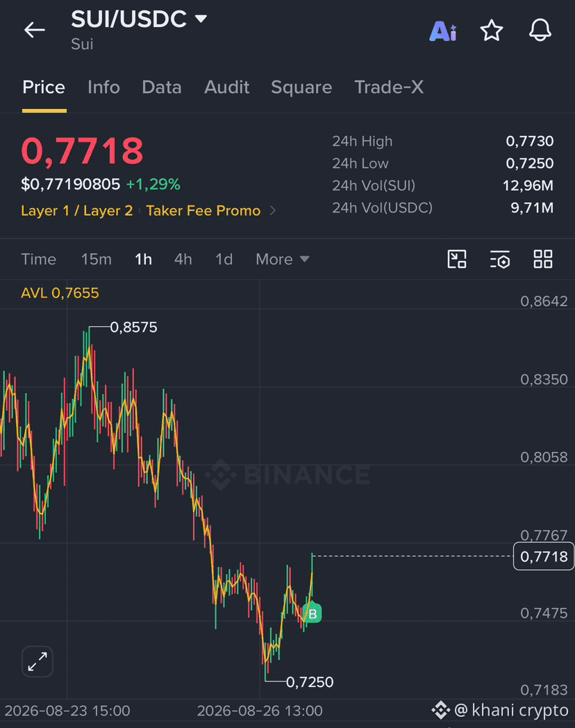
Task: Click the +1,29% change value
Action: (x=153, y=185)
